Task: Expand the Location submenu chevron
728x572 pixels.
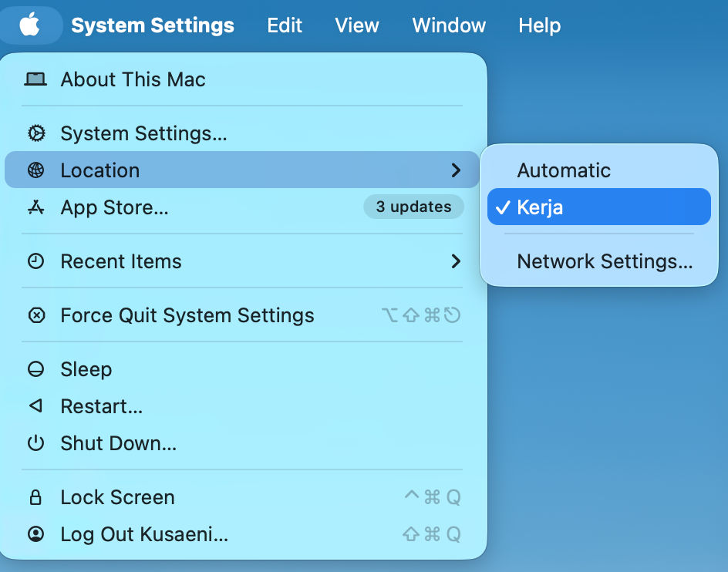Action: click(457, 170)
